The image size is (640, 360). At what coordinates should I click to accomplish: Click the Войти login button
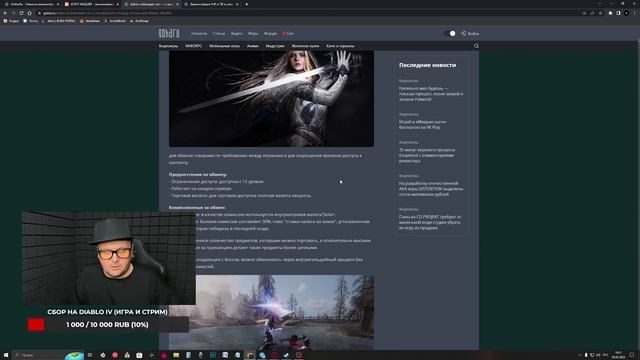(470, 33)
